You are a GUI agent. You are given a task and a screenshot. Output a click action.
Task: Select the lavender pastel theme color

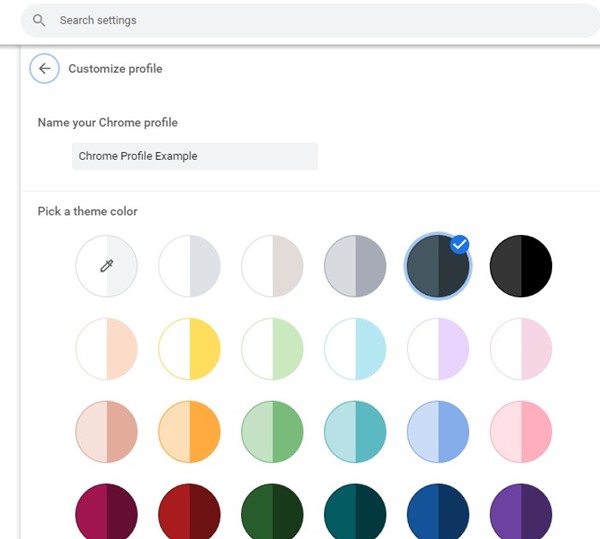(438, 349)
